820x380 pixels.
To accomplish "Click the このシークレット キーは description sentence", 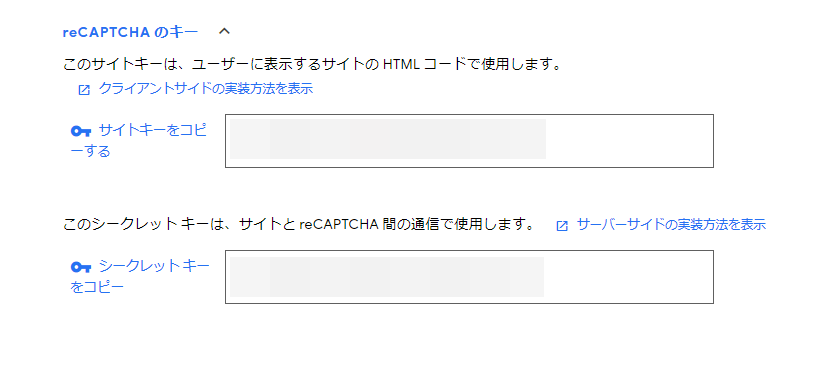I will point(299,225).
